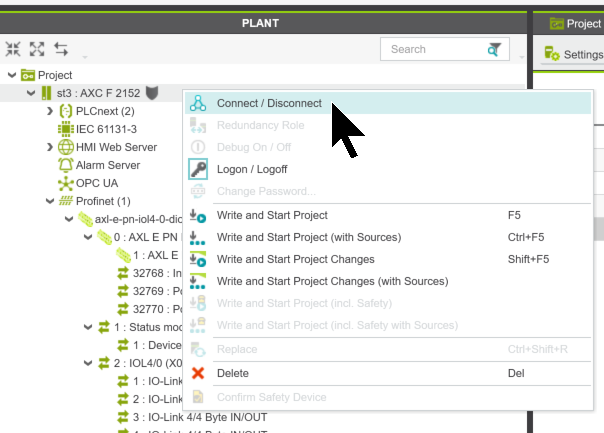Click the collapse all tree icon

[x=13, y=48]
